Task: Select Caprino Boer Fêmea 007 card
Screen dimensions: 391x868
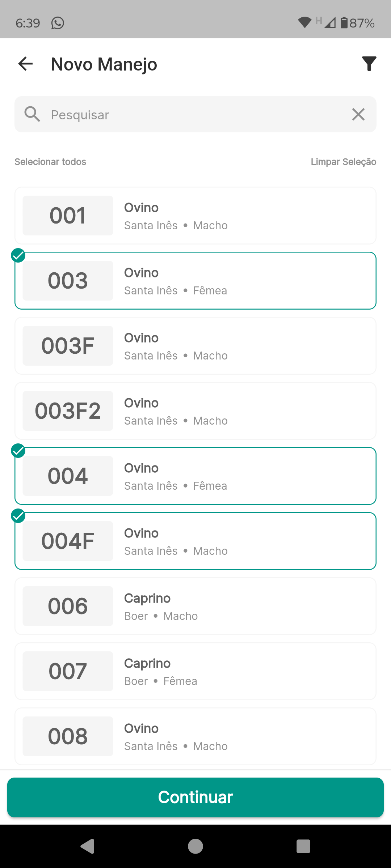Action: point(195,671)
